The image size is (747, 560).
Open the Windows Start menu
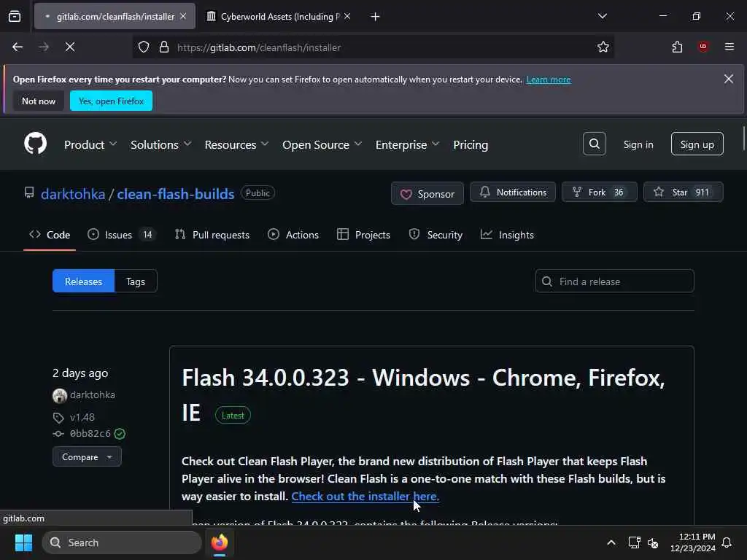point(23,542)
